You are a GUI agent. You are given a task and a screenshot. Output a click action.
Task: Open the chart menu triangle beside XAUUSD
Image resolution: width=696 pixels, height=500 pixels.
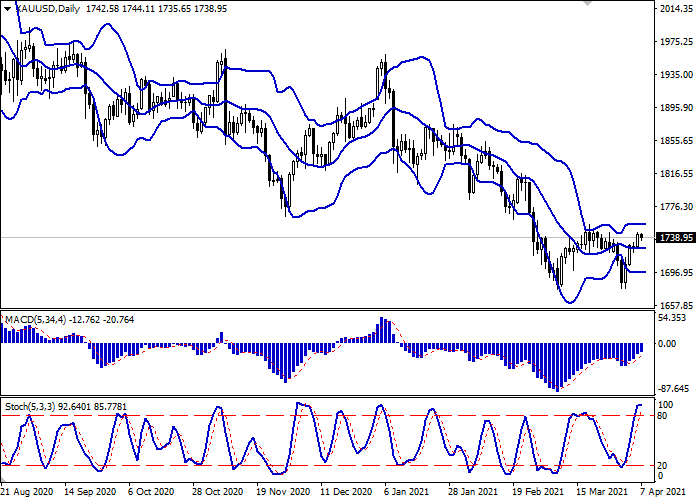click(x=8, y=8)
